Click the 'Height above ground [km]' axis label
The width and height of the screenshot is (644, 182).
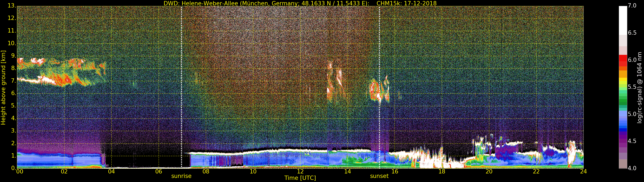click(x=3, y=88)
